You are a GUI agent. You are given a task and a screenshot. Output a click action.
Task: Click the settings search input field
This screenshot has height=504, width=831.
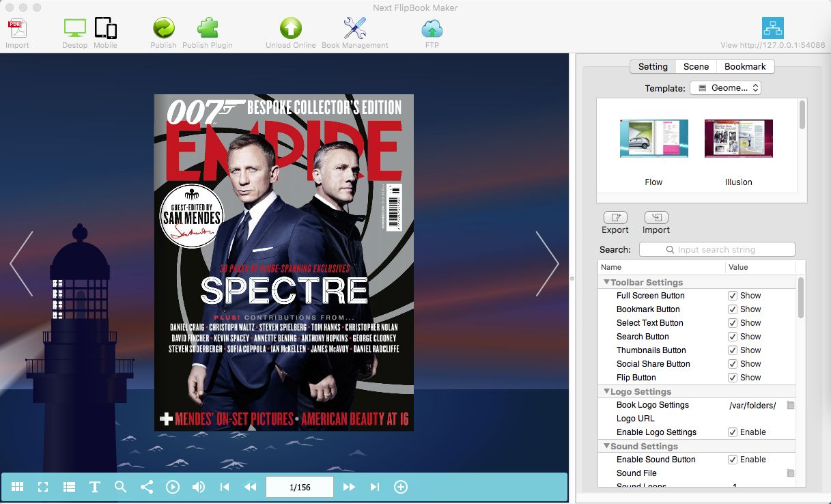pos(717,249)
